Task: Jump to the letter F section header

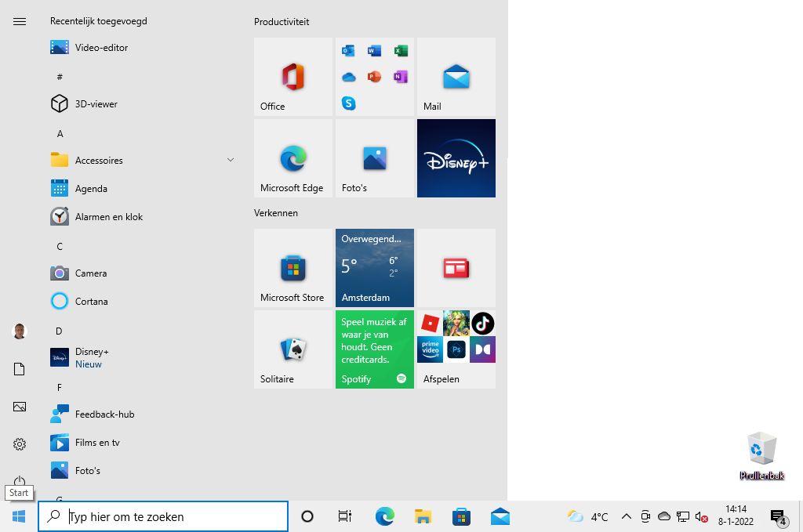Action: (60, 388)
